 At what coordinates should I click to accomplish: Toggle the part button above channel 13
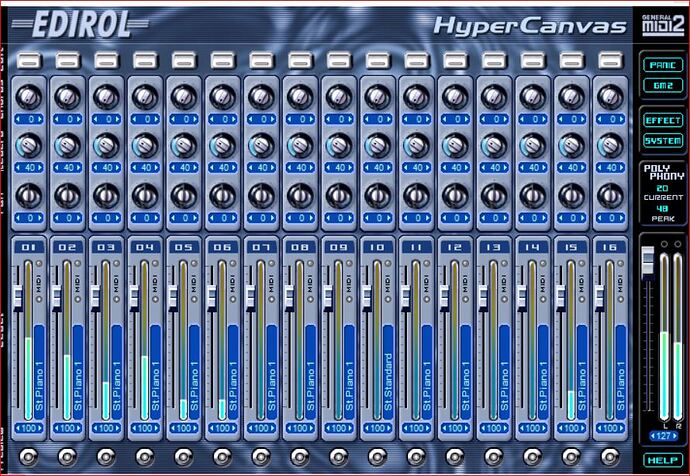[x=494, y=60]
